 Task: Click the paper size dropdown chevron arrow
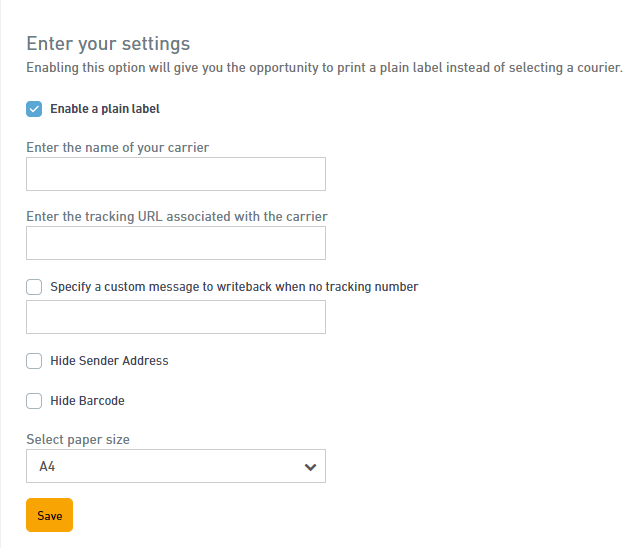310,467
